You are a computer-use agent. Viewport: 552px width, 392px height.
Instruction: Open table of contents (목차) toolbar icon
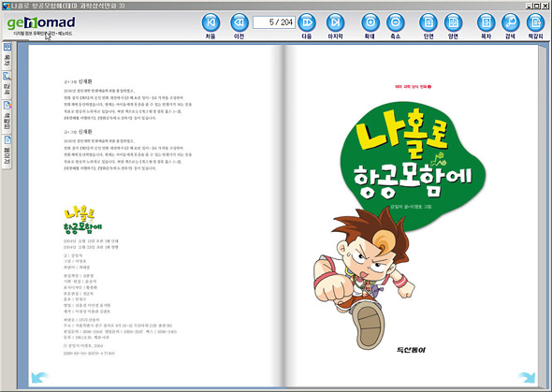[x=487, y=22]
